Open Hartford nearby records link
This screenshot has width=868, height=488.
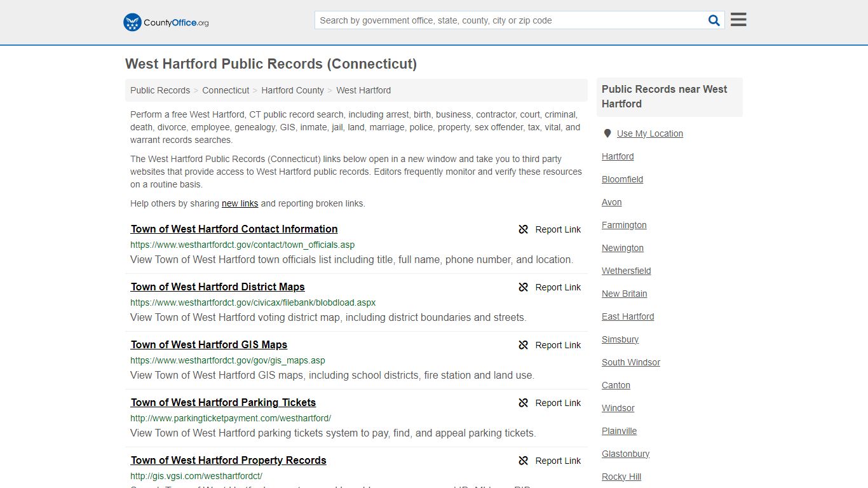618,156
